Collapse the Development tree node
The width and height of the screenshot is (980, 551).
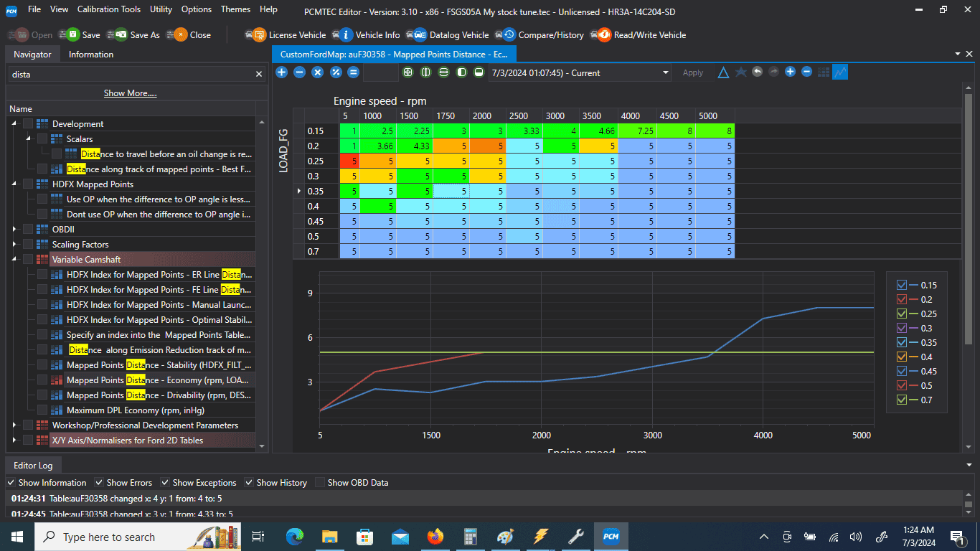click(x=14, y=124)
